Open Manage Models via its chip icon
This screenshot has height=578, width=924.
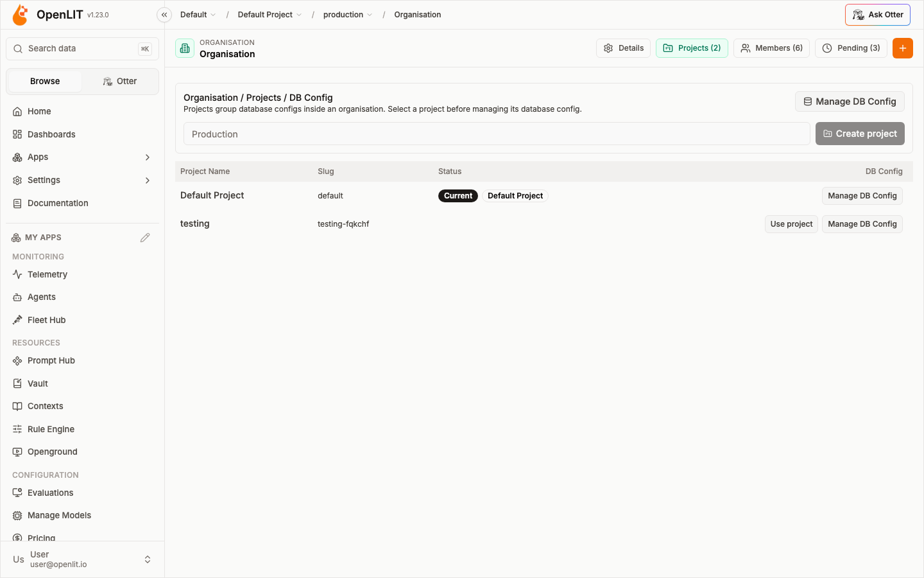point(17,516)
